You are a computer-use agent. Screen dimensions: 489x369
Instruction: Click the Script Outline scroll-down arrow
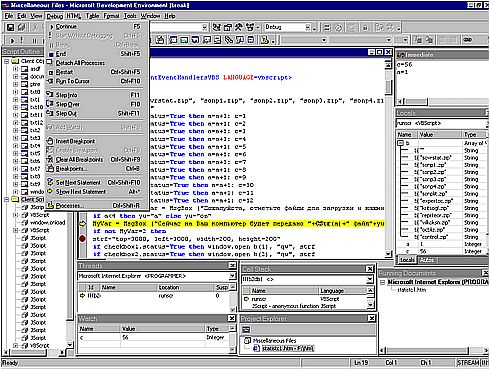pos(69,344)
